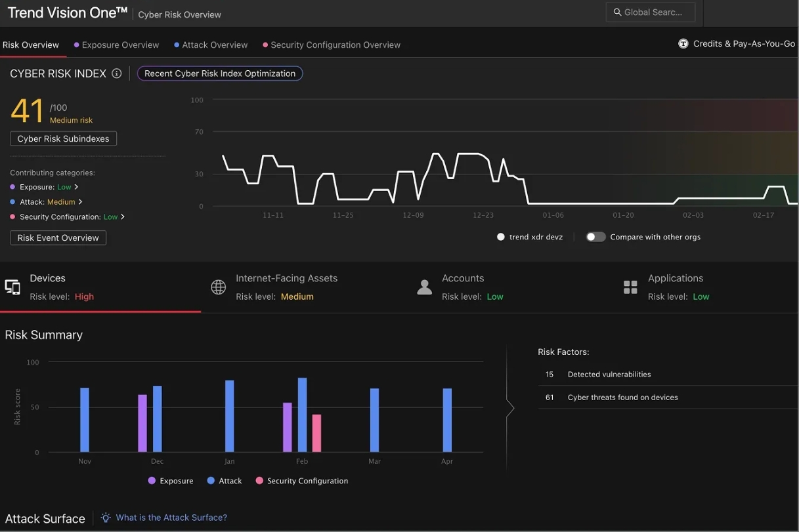This screenshot has height=532, width=799.
Task: Click the Cyber Risk Index info icon
Action: 117,73
